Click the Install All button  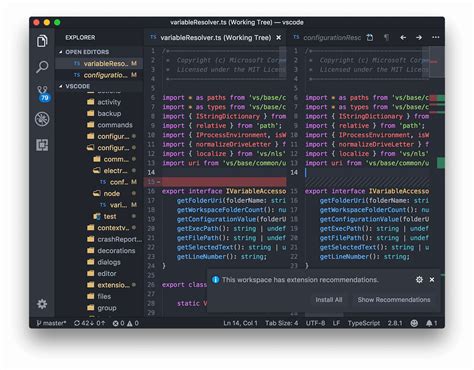pyautogui.click(x=329, y=300)
